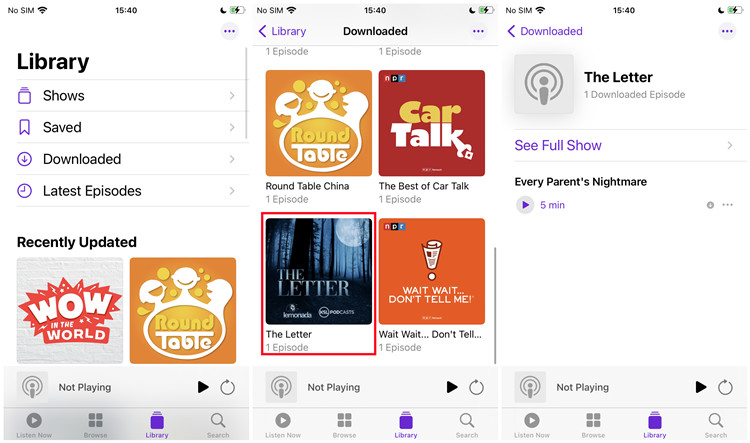This screenshot has width=750, height=443.
Task: Select the 'The Best of Car Talk' title text
Action: pos(424,186)
